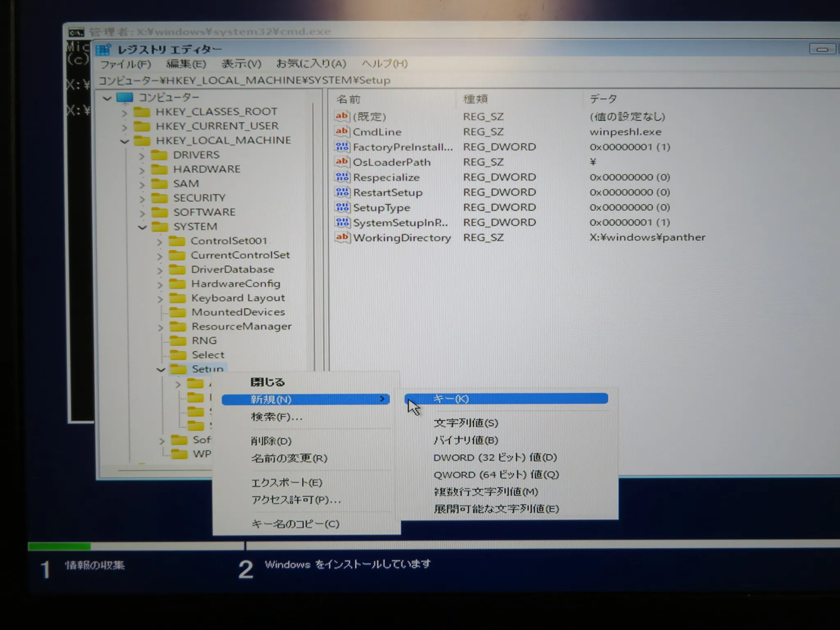Open the お気に入り(A) menu
The height and width of the screenshot is (630, 840).
311,64
